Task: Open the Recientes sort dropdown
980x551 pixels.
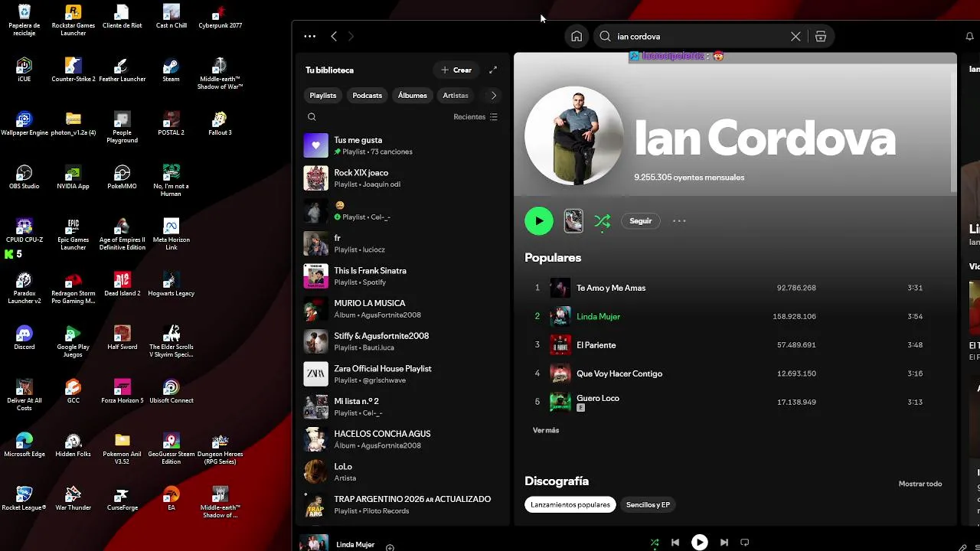Action: (475, 117)
